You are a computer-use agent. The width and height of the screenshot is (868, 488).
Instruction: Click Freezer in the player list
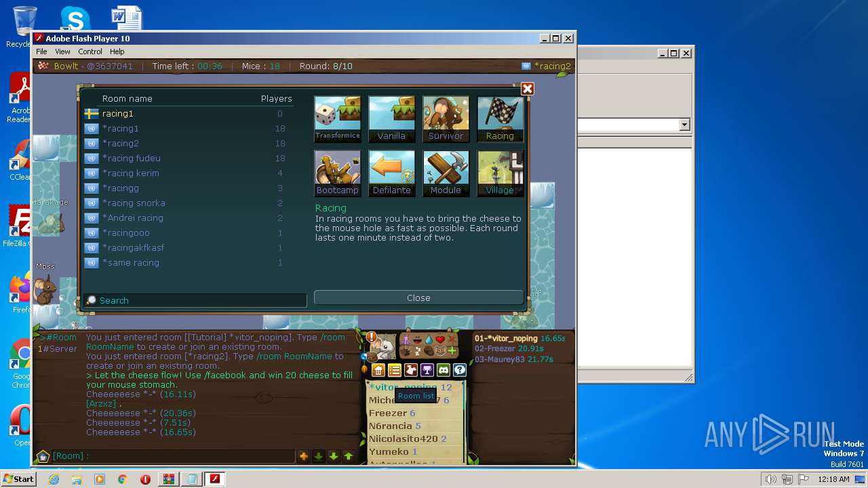(388, 413)
